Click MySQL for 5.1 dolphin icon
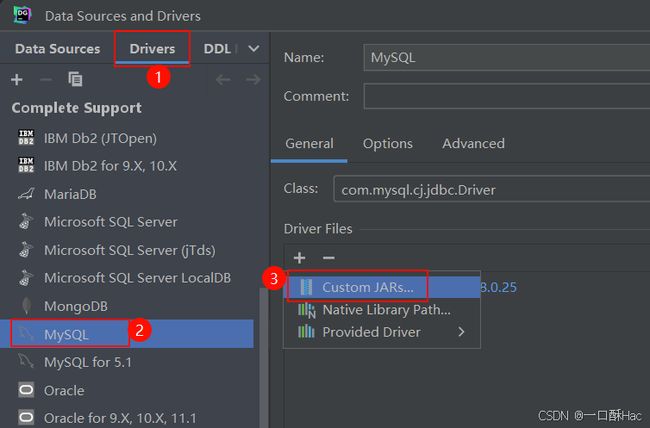The width and height of the screenshot is (650, 428). [x=26, y=362]
